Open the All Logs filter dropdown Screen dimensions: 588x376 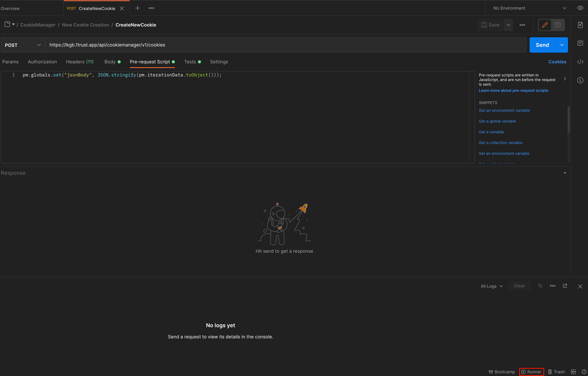[x=492, y=286]
